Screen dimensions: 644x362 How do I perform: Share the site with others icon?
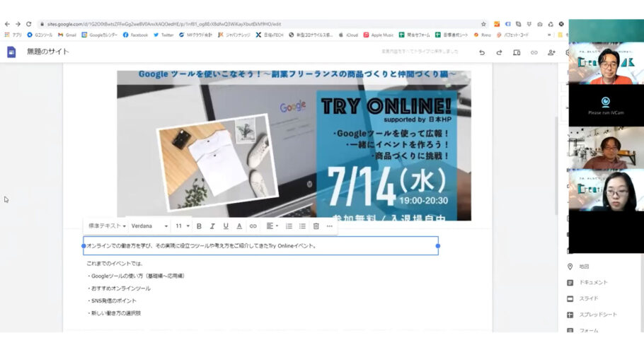coord(551,52)
